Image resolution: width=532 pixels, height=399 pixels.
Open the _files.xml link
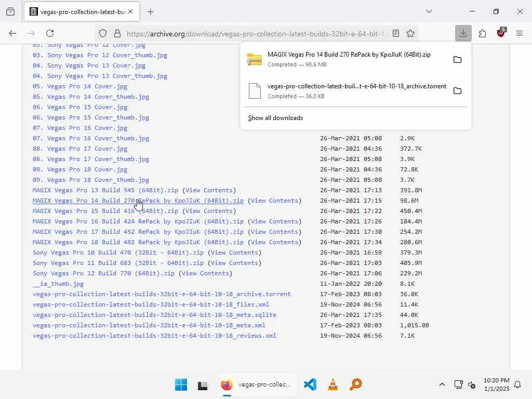point(151,304)
